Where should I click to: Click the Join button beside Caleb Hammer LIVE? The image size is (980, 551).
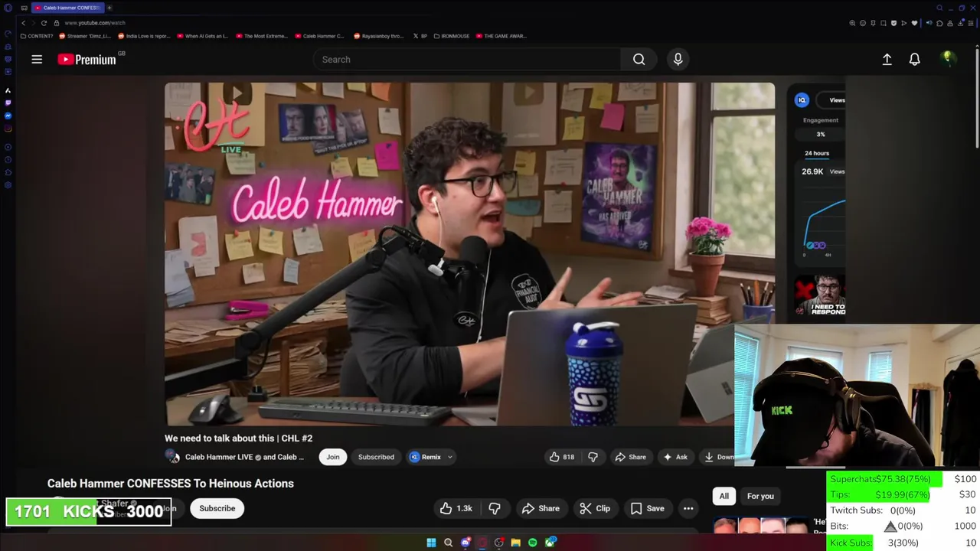(x=333, y=457)
